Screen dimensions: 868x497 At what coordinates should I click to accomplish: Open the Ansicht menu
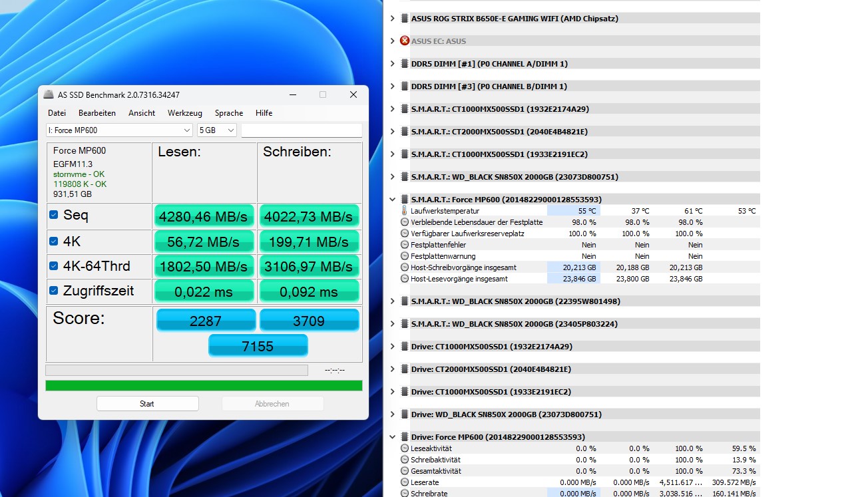pos(142,113)
